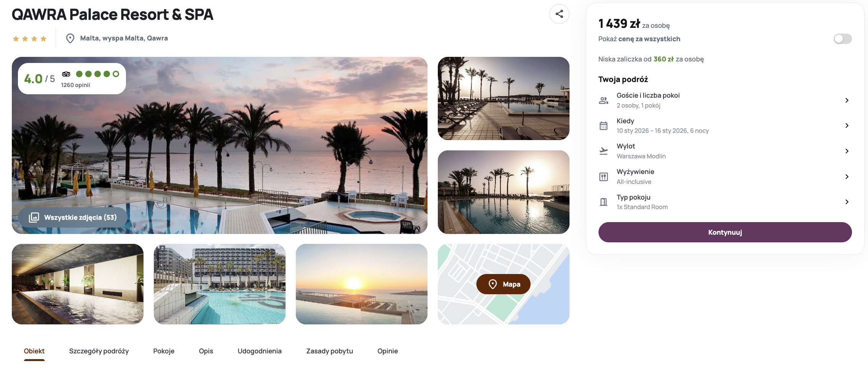
Task: Click the share icon button
Action: pos(559,14)
